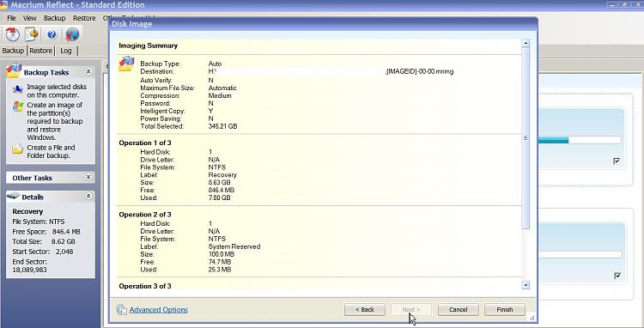Click the Used value 7.80 GB

(x=219, y=197)
